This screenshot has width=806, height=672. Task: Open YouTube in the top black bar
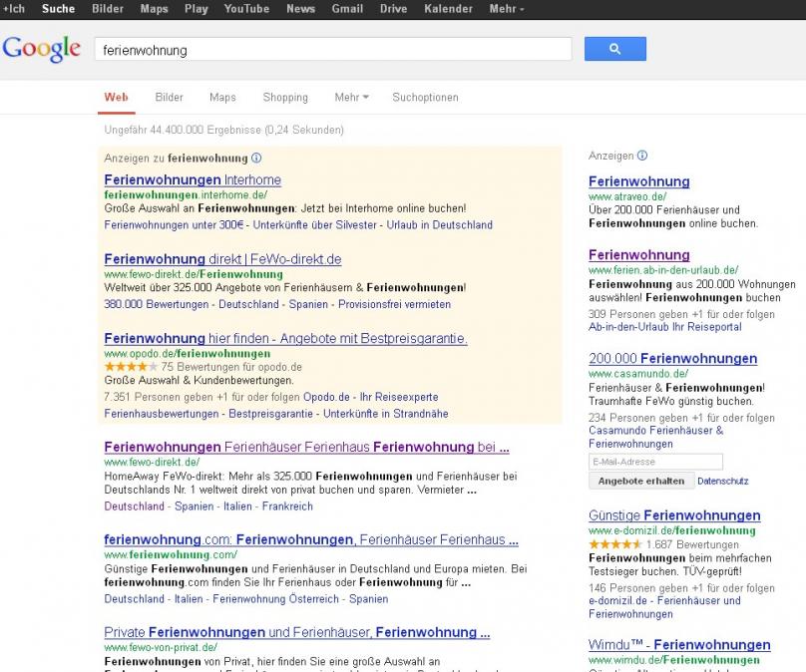246,9
